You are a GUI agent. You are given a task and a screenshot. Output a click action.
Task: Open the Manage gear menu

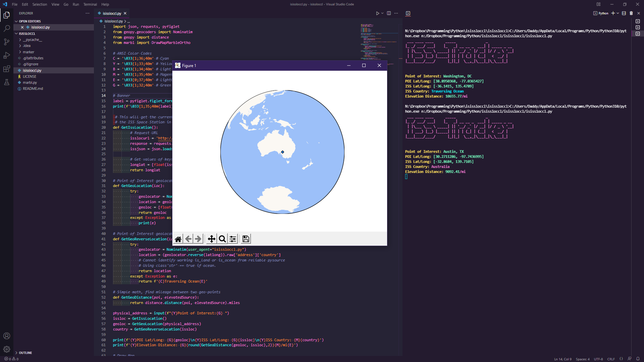click(7, 349)
